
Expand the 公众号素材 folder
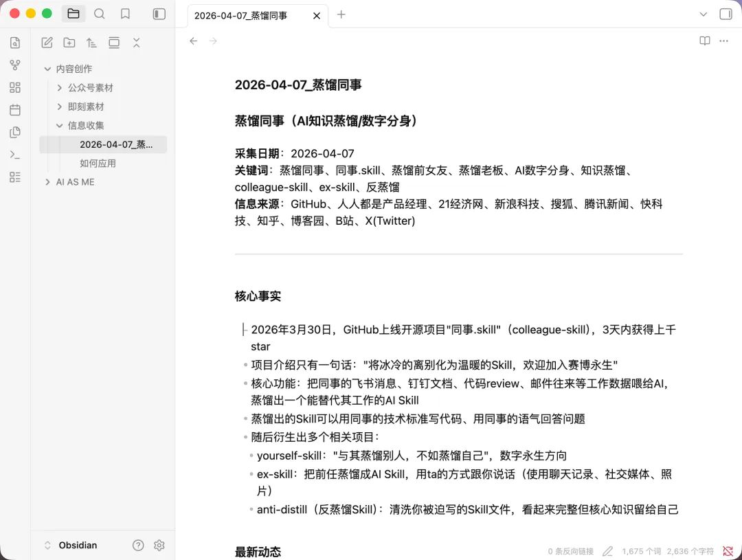[x=60, y=88]
